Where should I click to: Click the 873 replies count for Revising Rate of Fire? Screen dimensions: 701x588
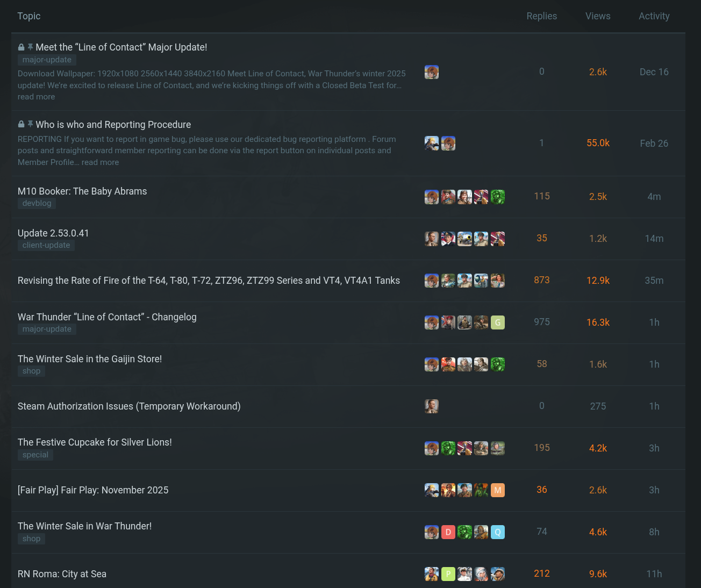click(x=542, y=281)
